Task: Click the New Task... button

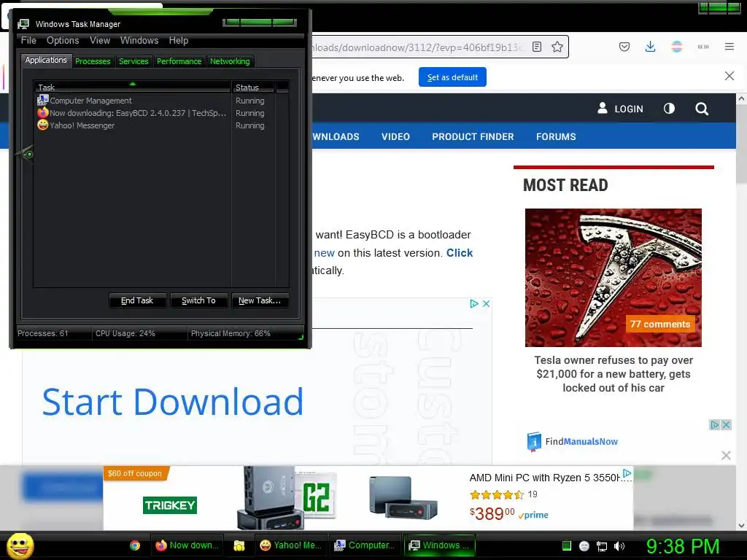Action: pos(260,300)
